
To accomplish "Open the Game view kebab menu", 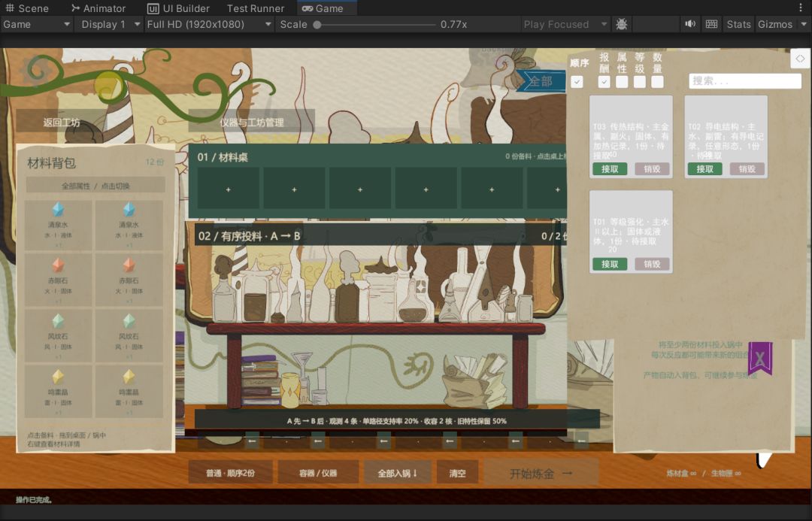I will 801,8.
